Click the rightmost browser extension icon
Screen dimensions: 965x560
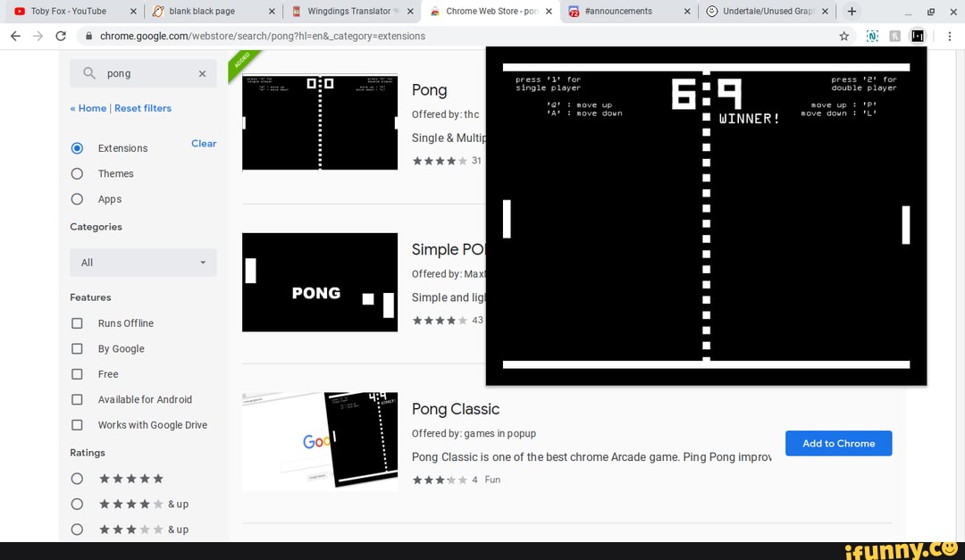coord(919,36)
